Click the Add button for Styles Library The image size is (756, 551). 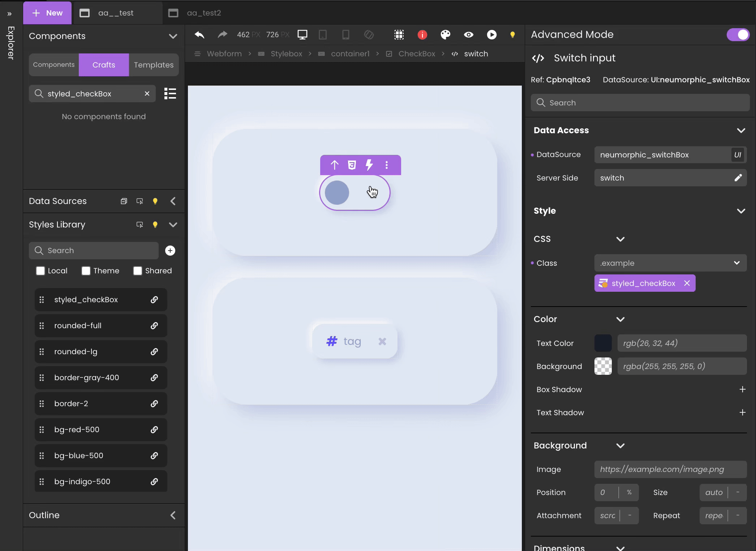coord(170,250)
